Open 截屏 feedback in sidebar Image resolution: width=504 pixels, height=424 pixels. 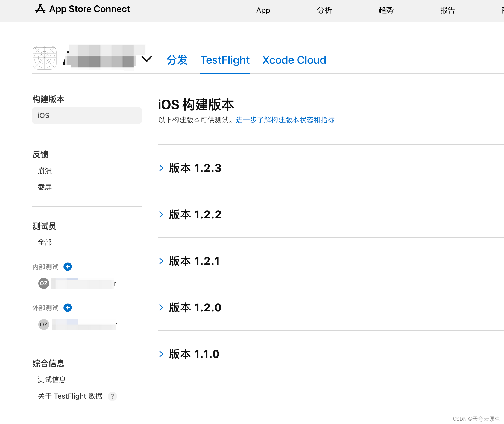click(45, 187)
